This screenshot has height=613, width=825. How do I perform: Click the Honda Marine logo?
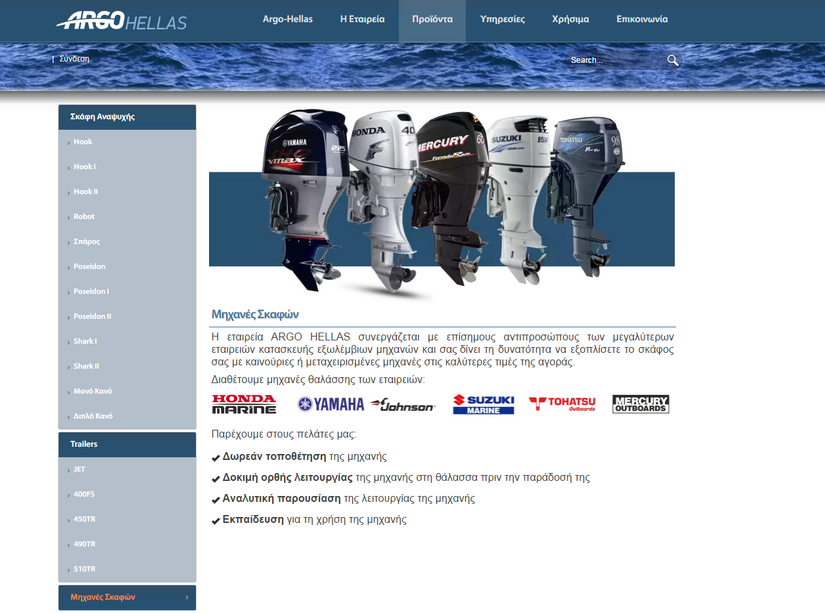244,404
